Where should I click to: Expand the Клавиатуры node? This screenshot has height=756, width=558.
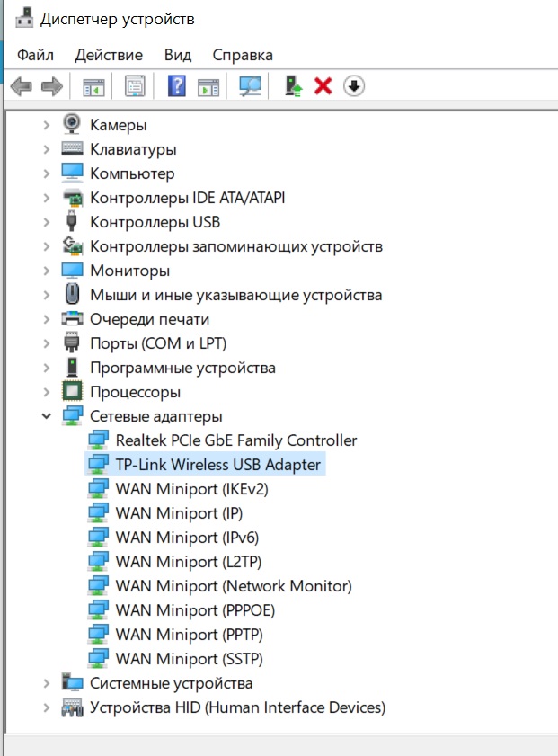click(x=46, y=149)
